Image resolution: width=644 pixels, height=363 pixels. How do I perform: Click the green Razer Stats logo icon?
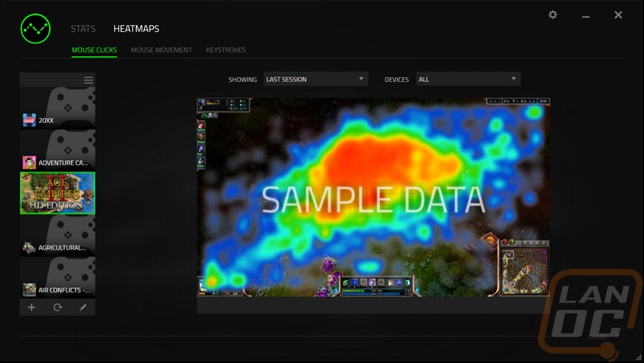coord(34,31)
